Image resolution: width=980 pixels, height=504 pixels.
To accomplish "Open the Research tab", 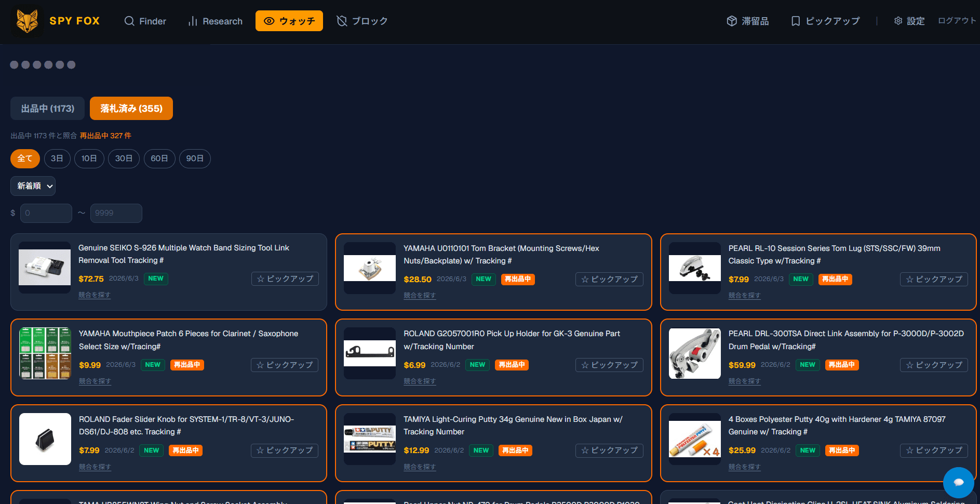I will click(x=215, y=21).
